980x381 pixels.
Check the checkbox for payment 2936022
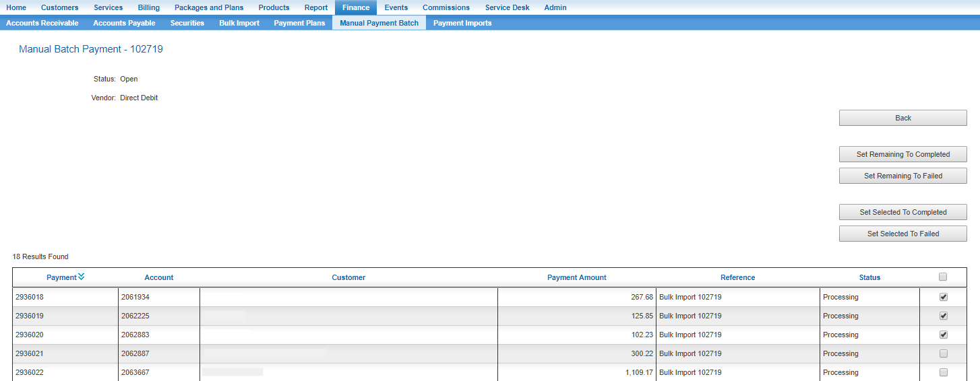tap(943, 372)
